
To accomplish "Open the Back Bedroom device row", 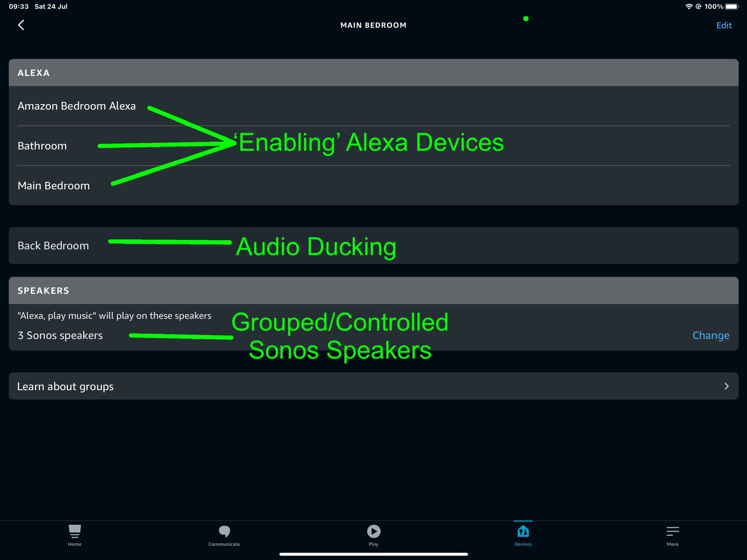I will coord(53,246).
